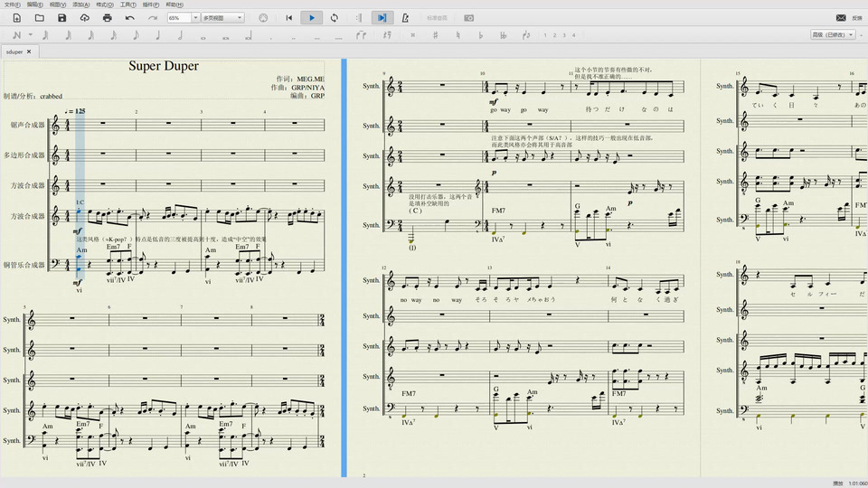Select voice 1

[x=545, y=35]
